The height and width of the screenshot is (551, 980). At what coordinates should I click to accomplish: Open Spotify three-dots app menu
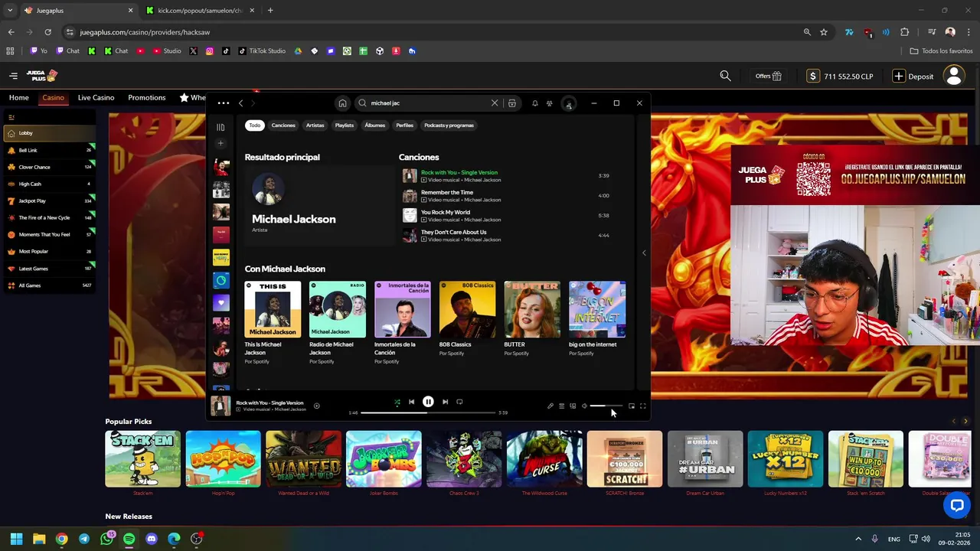click(223, 103)
